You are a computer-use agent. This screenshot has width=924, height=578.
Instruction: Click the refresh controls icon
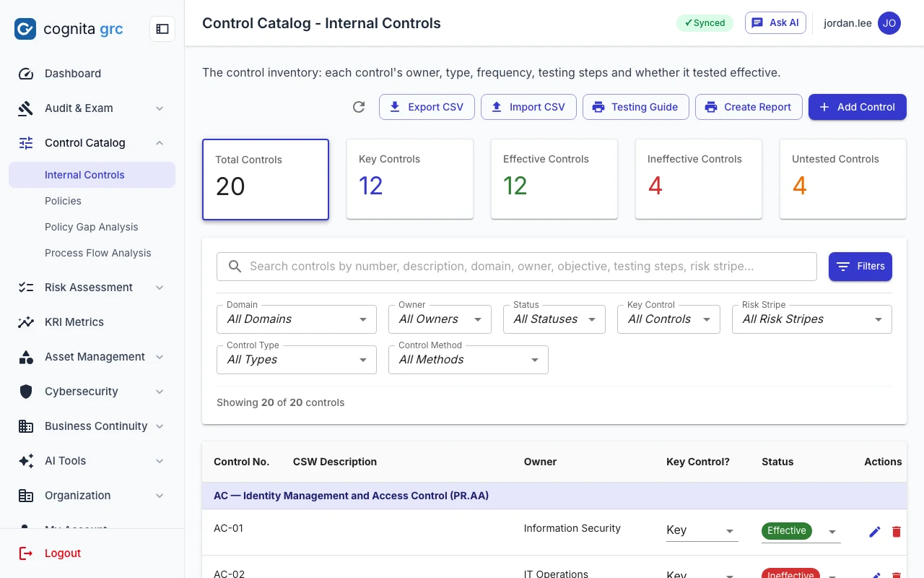[359, 107]
